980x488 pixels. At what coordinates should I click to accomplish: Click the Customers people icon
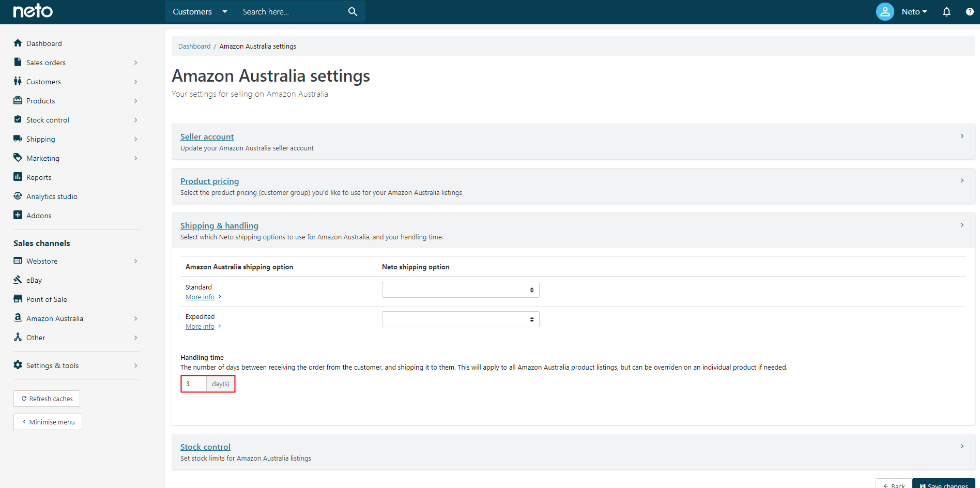click(x=18, y=81)
